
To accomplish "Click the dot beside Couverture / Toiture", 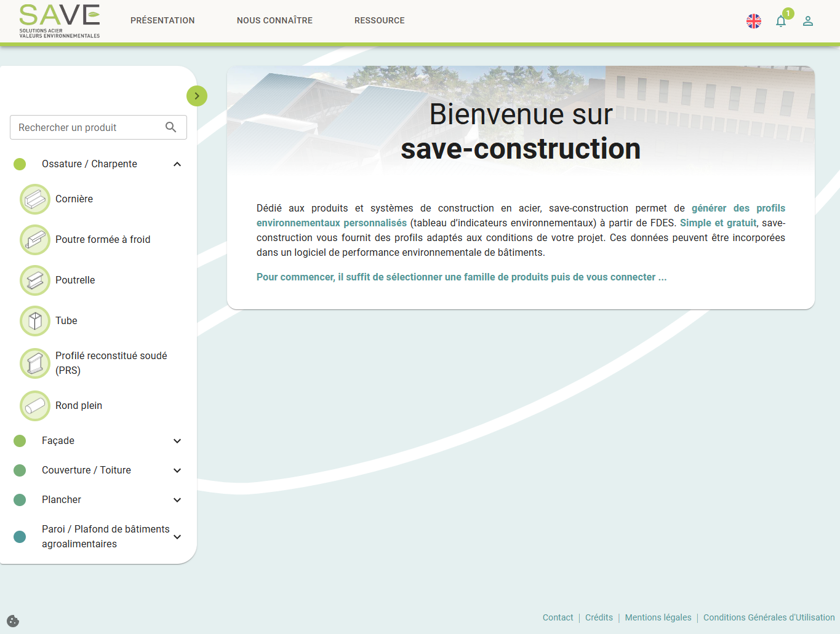I will coord(20,470).
